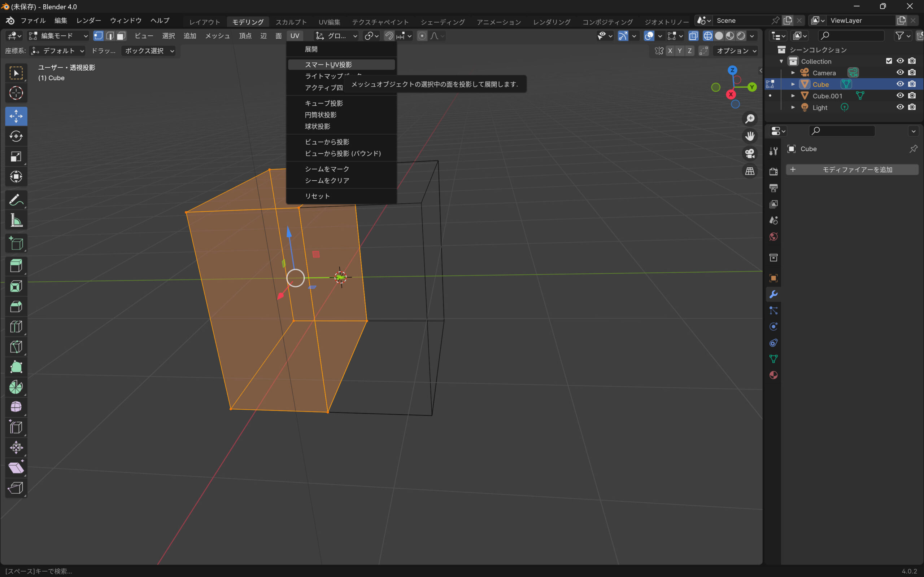Toggle X-ray display in the viewport header
This screenshot has height=577, width=924.
click(693, 36)
